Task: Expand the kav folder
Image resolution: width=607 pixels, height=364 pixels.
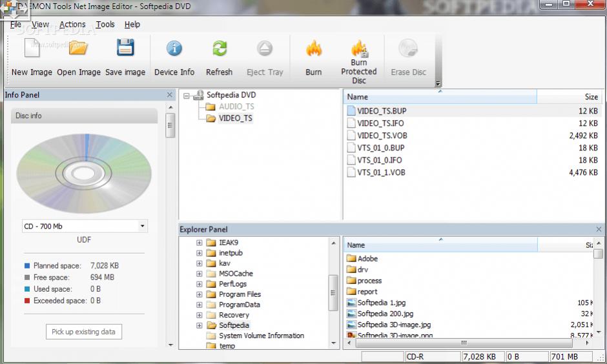Action: (x=199, y=263)
